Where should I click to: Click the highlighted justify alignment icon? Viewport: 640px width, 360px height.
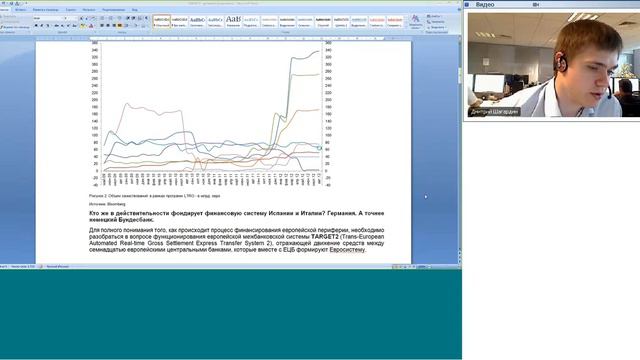click(120, 25)
